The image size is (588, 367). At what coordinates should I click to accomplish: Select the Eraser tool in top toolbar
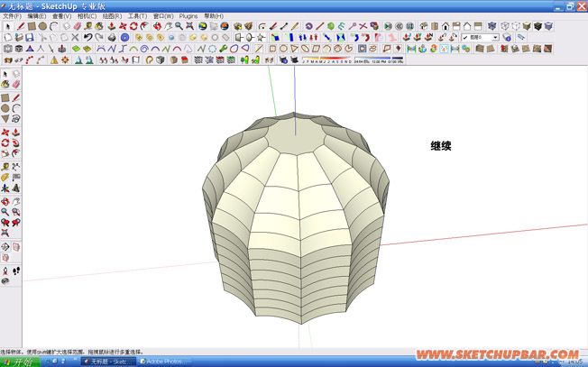[x=78, y=26]
